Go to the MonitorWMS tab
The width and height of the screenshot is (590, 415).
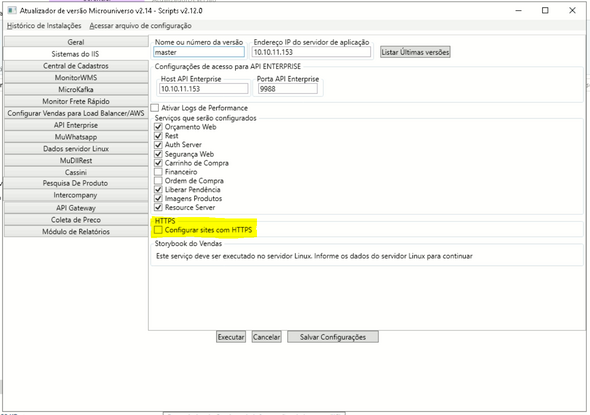[76, 78]
